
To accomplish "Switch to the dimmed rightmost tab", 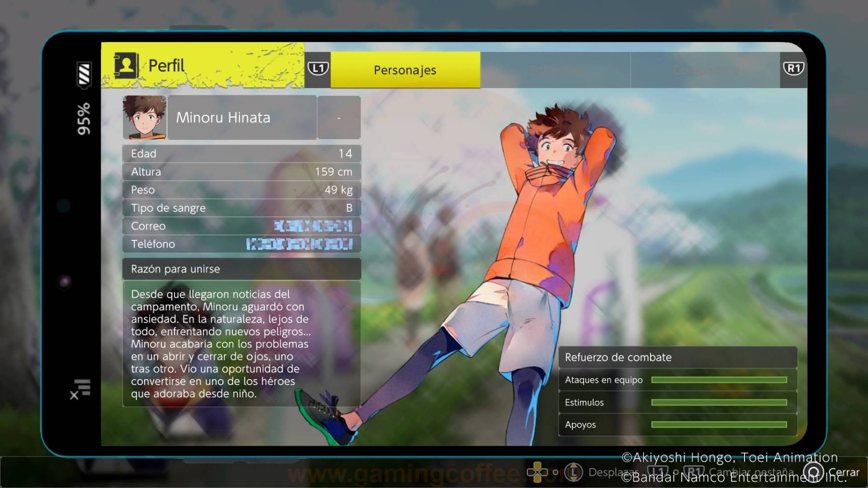I will coord(705,70).
